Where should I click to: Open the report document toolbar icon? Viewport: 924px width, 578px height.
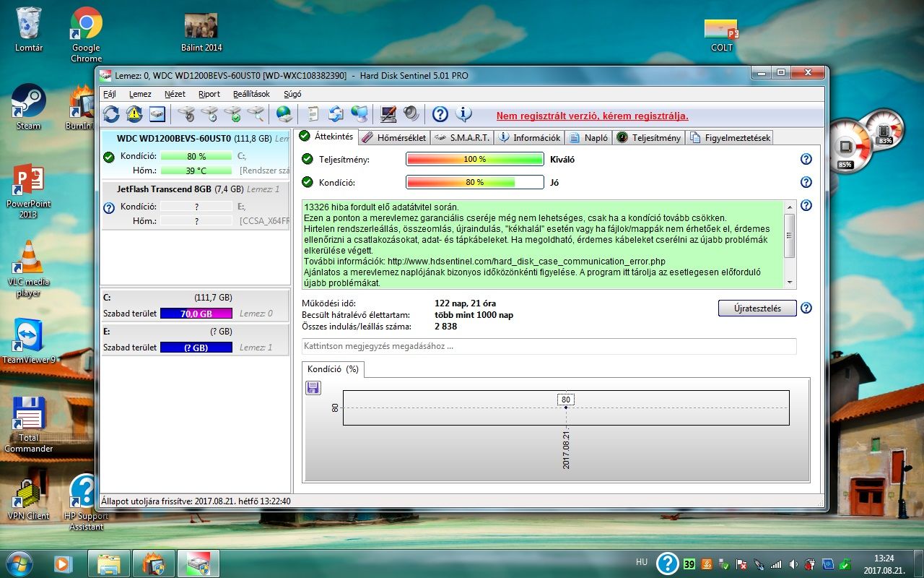313,114
